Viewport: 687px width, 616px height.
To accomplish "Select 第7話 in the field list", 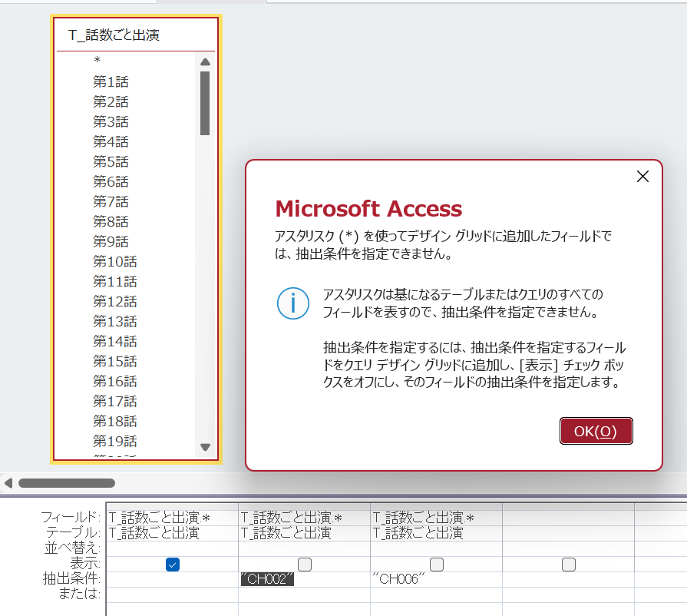I will tap(111, 201).
